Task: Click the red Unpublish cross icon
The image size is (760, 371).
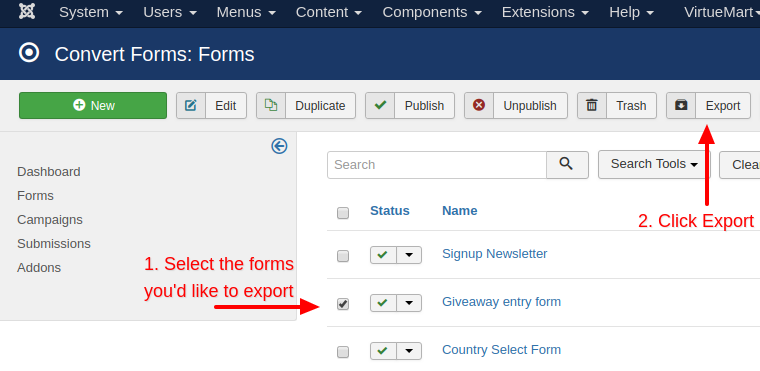Action: (x=479, y=105)
